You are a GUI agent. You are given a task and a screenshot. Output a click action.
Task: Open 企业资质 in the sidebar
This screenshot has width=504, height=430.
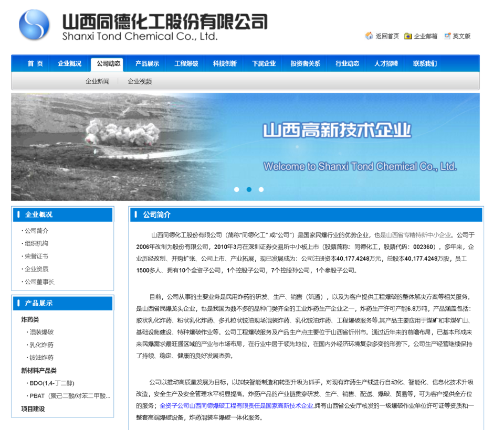(x=37, y=269)
